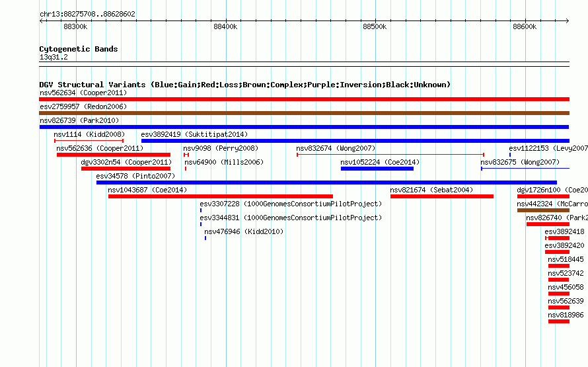Click the ruler's left scroll arrow
588x367 pixels.
[41, 20]
